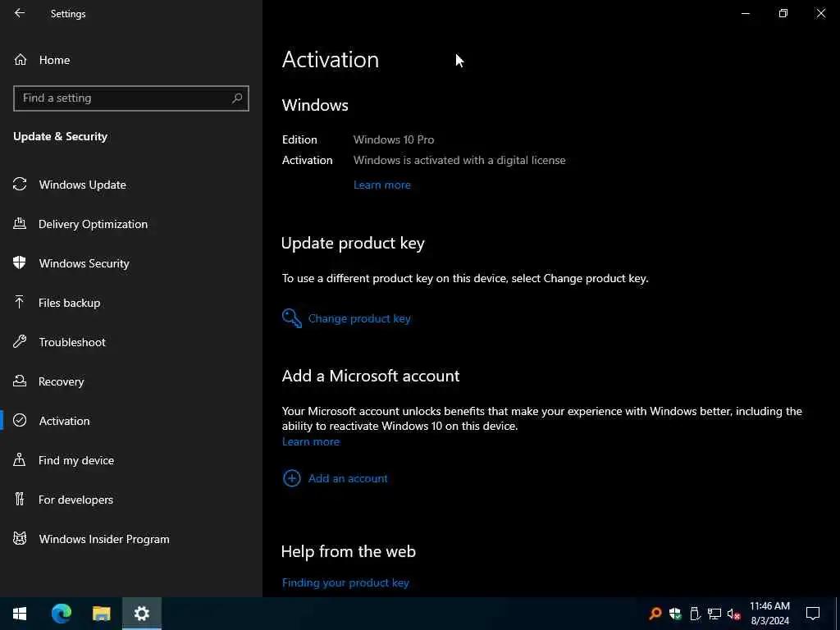Click the Windows Security shield icon
Viewport: 840px width, 630px height.
20,263
